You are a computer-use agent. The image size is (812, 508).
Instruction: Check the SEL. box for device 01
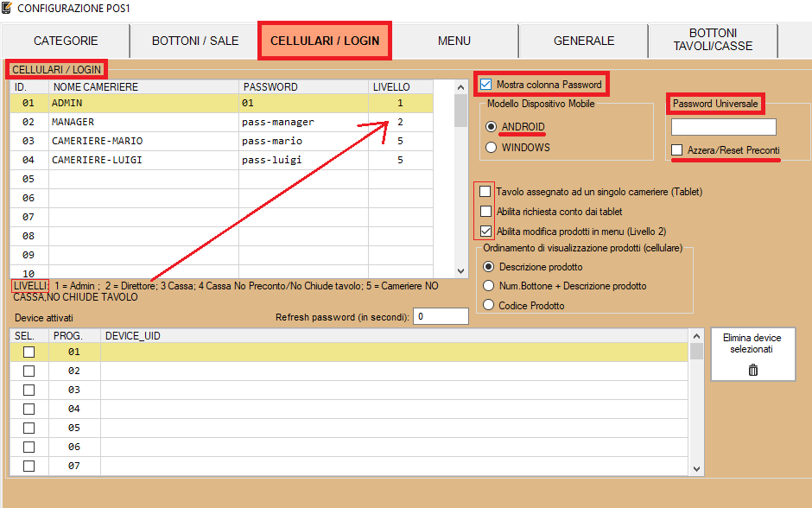pyautogui.click(x=29, y=352)
